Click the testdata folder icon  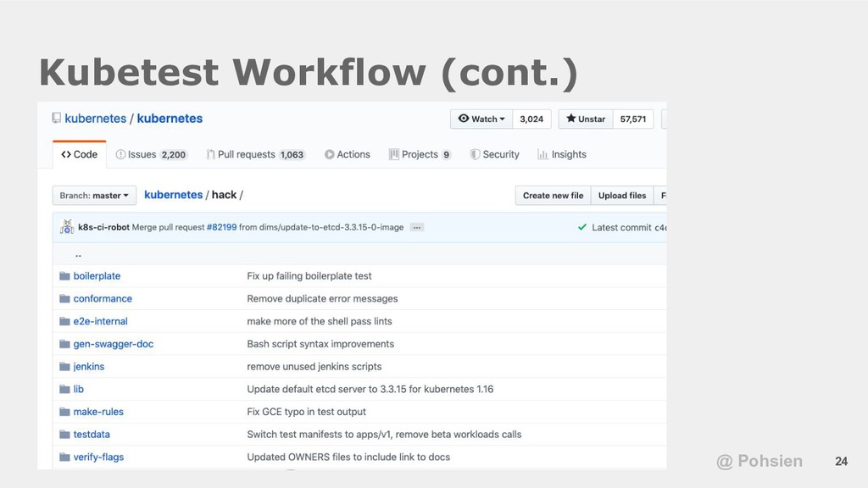coord(64,435)
